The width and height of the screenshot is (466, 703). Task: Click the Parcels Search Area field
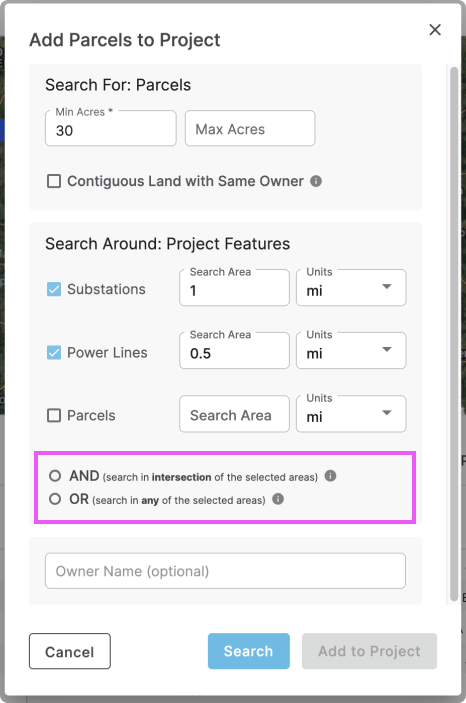(234, 414)
